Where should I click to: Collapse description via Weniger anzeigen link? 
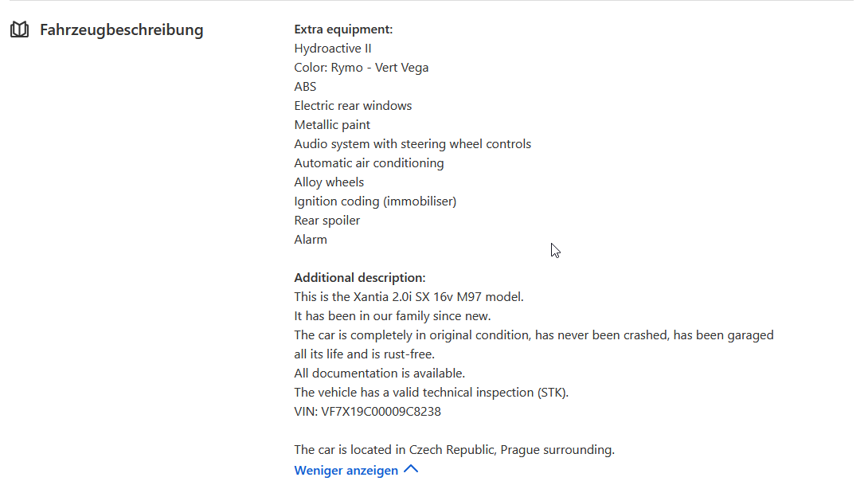click(346, 470)
